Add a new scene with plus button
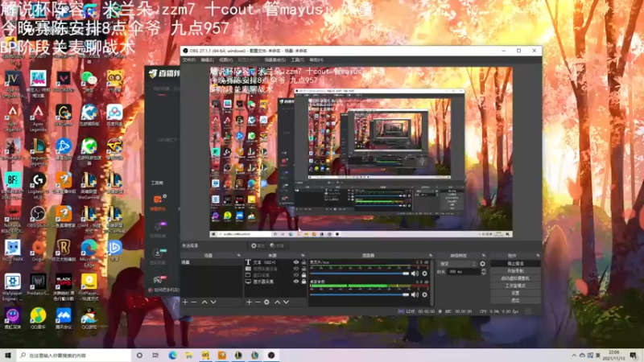Screen dimensions: 644x362 click(x=185, y=302)
